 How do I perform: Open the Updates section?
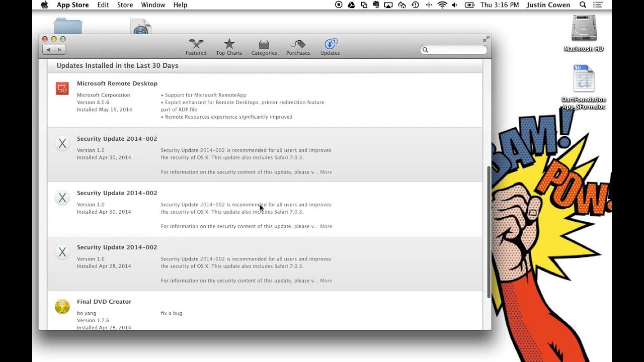click(x=330, y=47)
